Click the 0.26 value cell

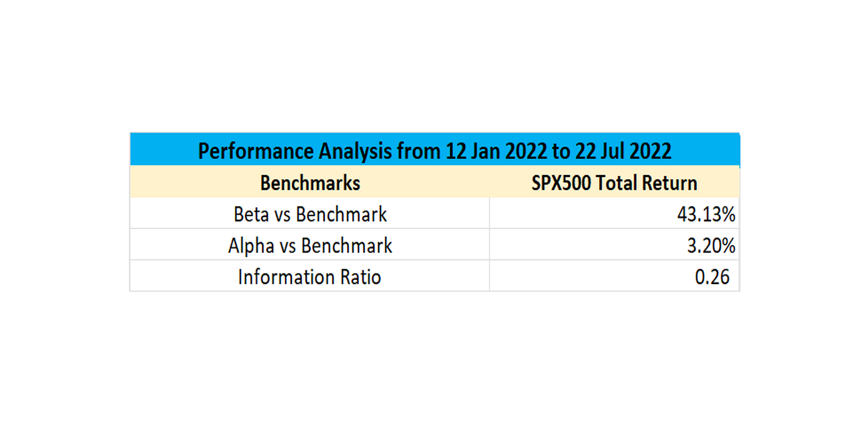point(615,276)
